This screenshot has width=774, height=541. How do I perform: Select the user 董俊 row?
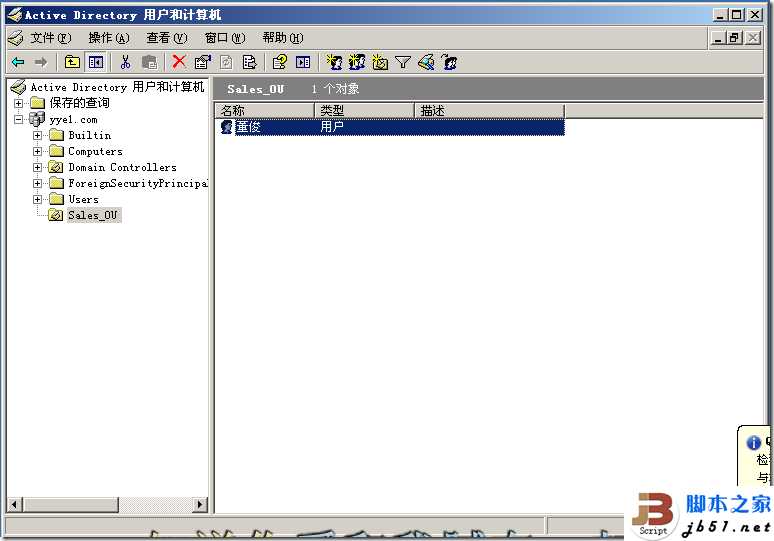pyautogui.click(x=390, y=127)
